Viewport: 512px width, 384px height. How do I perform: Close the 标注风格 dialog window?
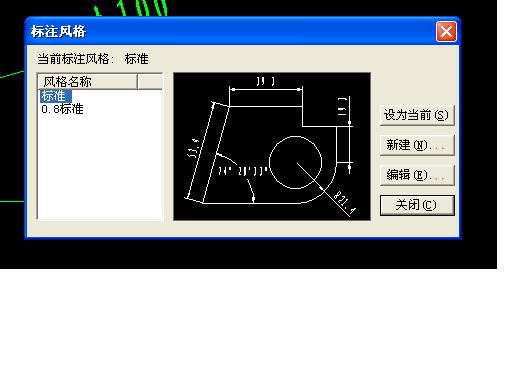(x=446, y=32)
